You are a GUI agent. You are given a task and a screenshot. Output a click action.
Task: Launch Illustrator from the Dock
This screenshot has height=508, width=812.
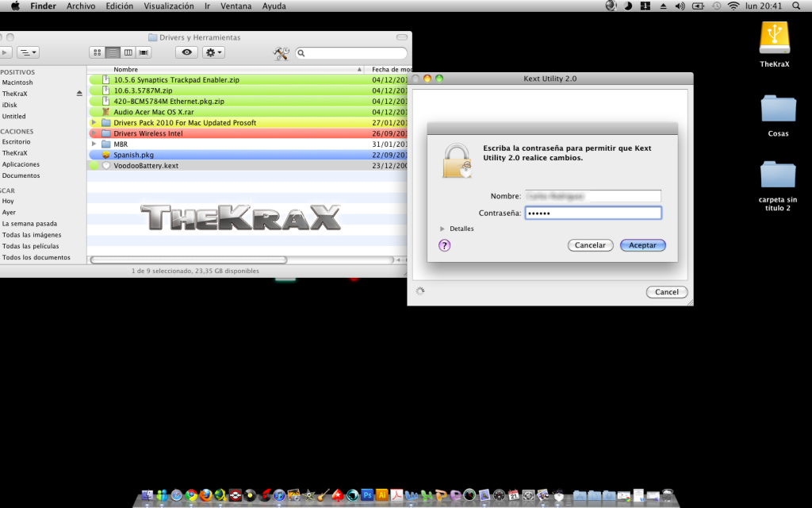pos(381,495)
